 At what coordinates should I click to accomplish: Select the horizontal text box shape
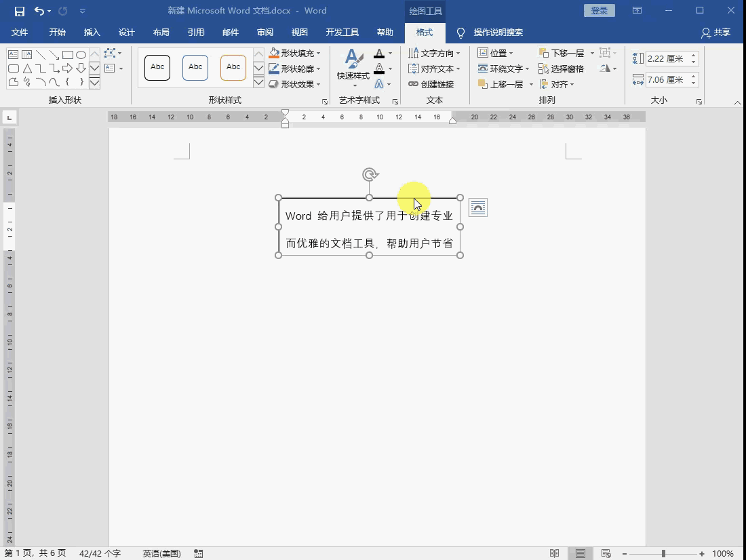coord(14,55)
